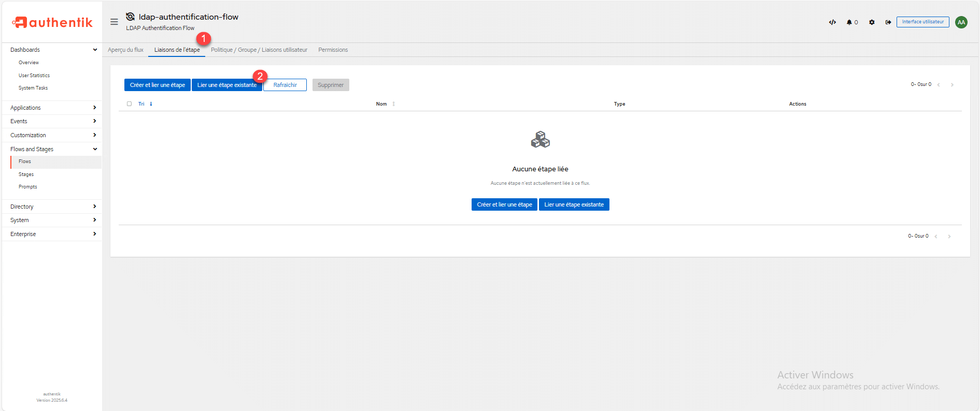This screenshot has height=411, width=980.
Task: Click the sign-out arrow icon
Action: coord(888,22)
